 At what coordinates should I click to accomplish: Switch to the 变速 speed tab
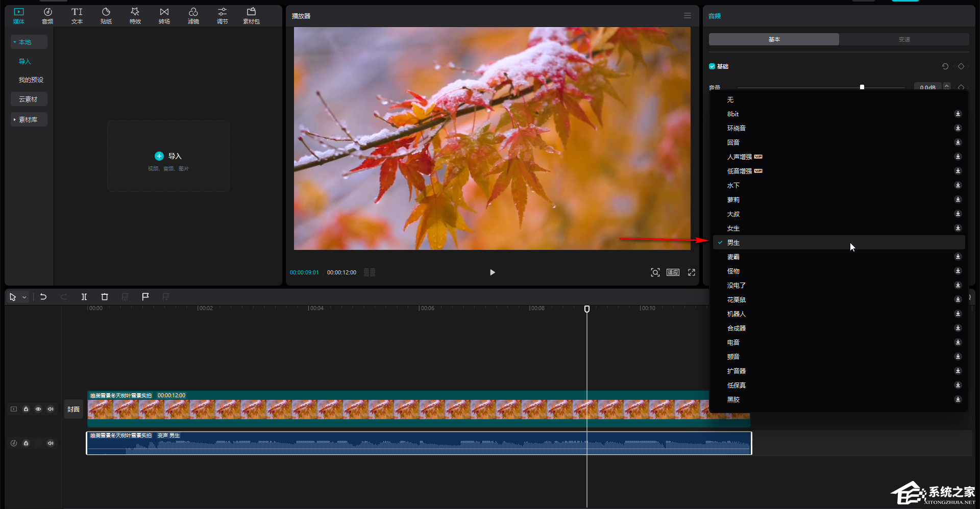[904, 39]
